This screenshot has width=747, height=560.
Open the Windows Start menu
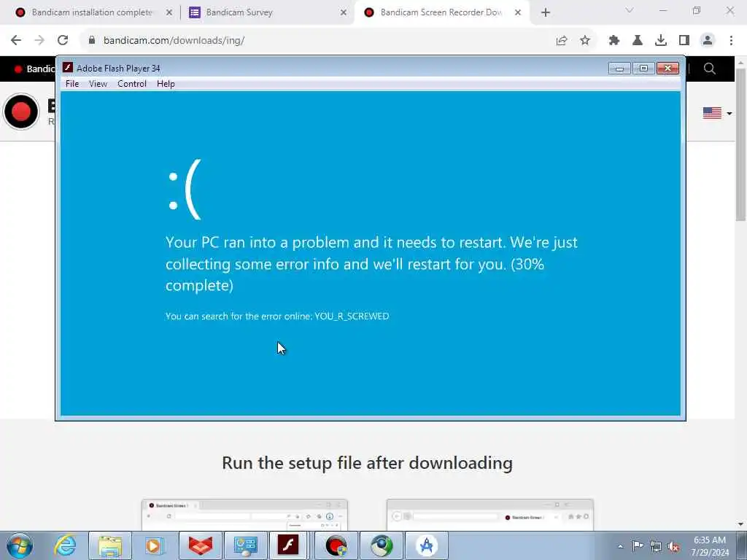coord(20,545)
